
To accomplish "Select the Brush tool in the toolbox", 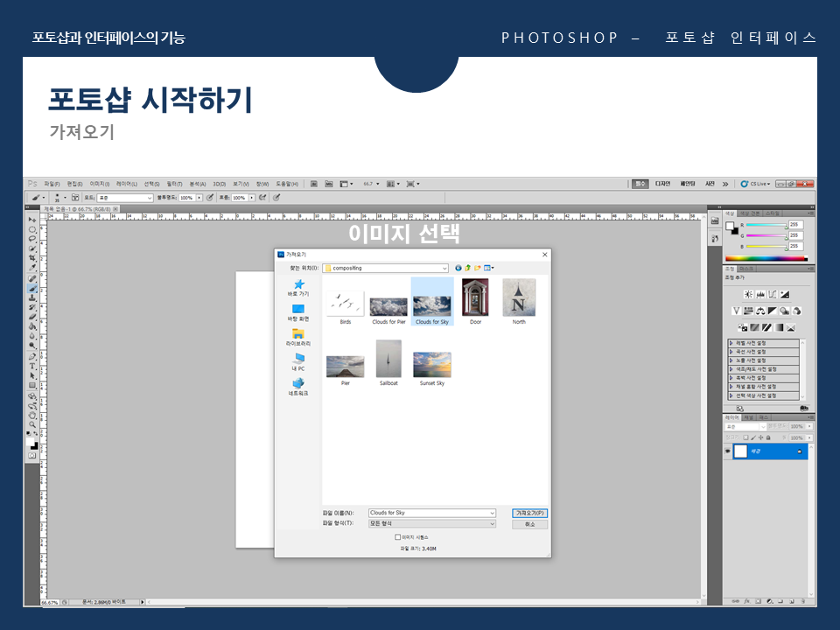I will 32,288.
